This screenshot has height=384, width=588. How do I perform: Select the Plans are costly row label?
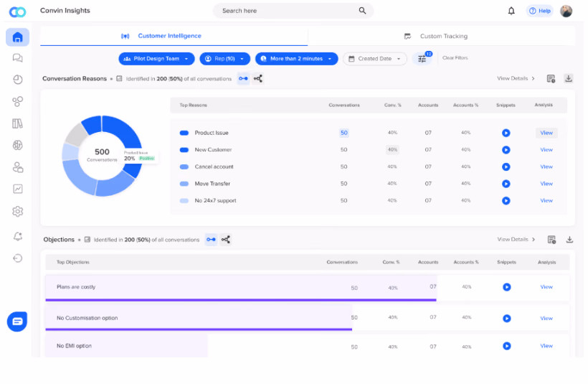point(76,287)
